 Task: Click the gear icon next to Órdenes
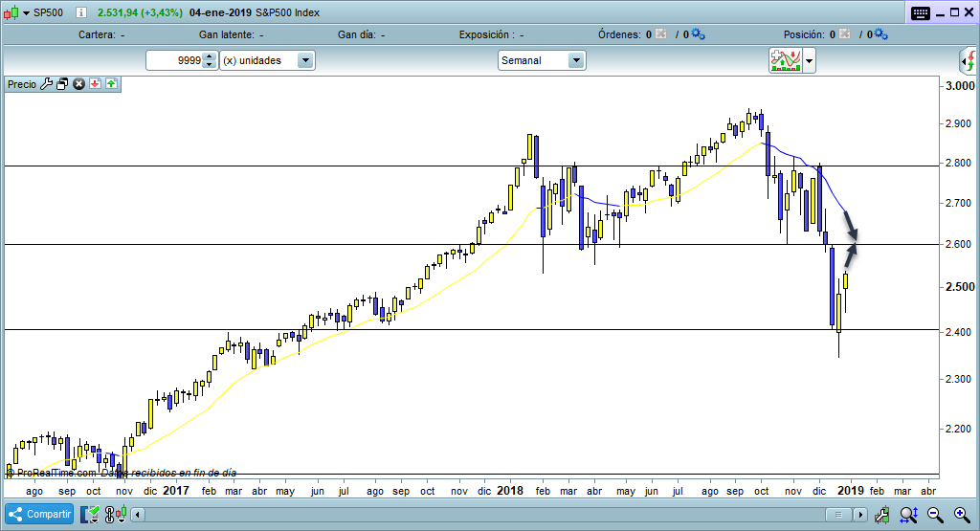[699, 34]
